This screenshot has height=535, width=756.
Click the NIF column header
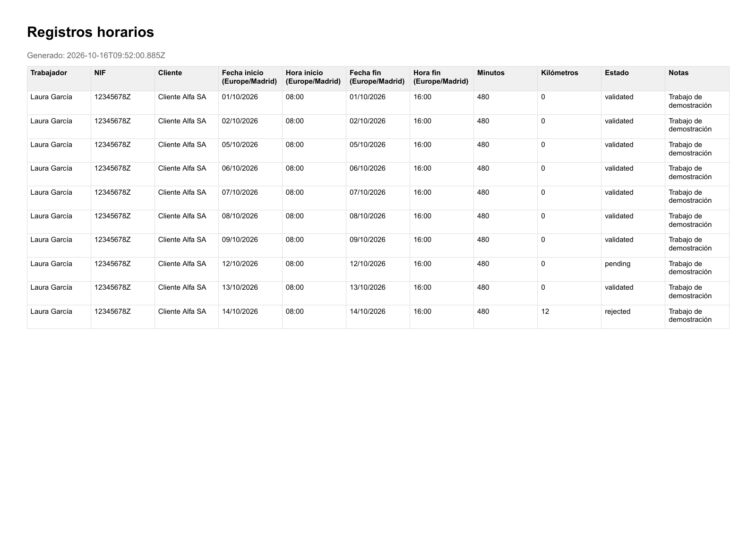coord(123,78)
